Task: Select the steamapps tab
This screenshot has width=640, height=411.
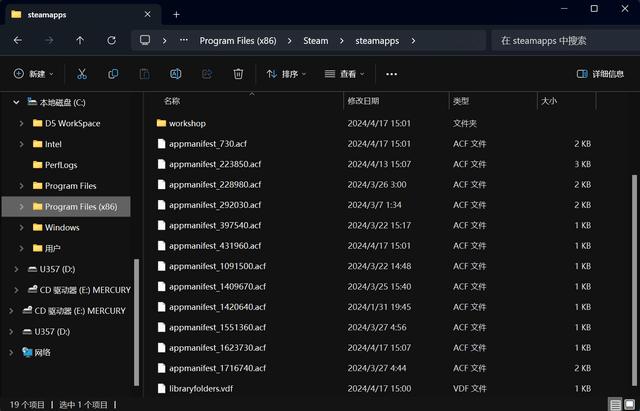Action: click(82, 15)
